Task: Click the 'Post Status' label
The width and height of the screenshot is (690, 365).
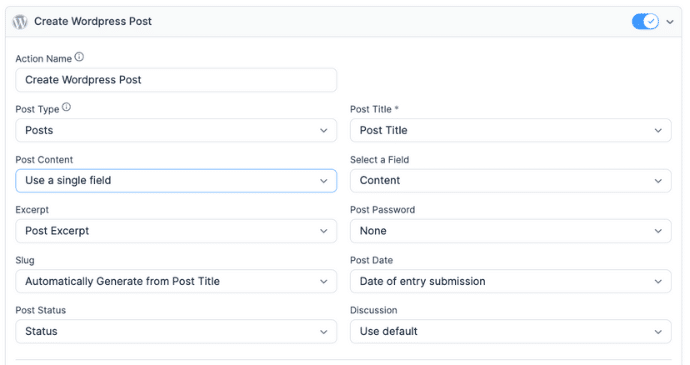Action: pos(40,310)
